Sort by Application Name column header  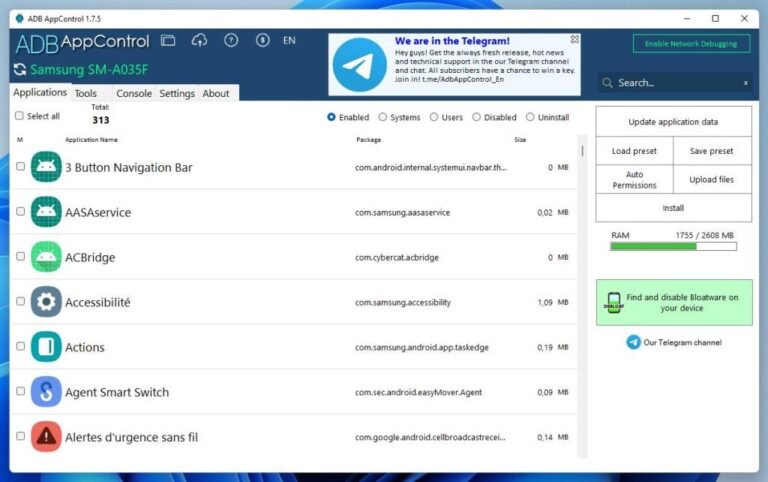coord(91,140)
